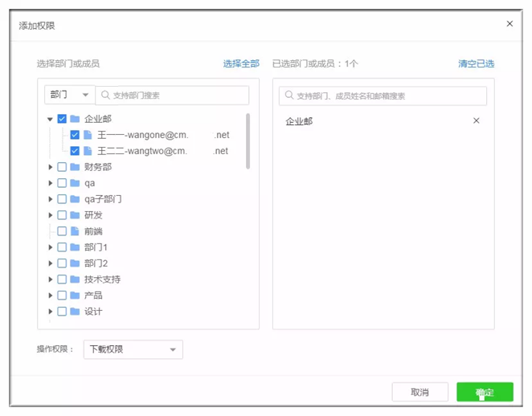Click 清空已选 to clear selections

476,63
